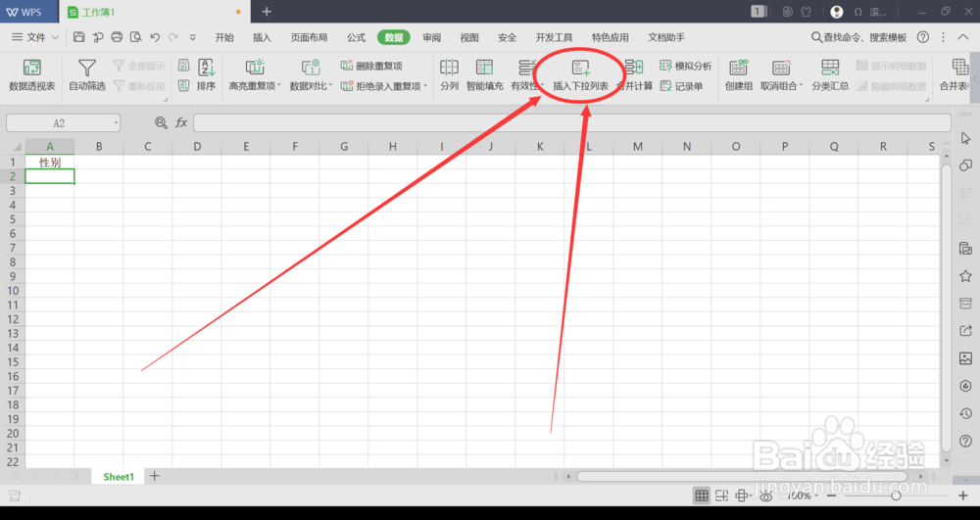Image resolution: width=980 pixels, height=520 pixels.
Task: Expand 高亮重复项 dropdown
Action: coord(279,85)
